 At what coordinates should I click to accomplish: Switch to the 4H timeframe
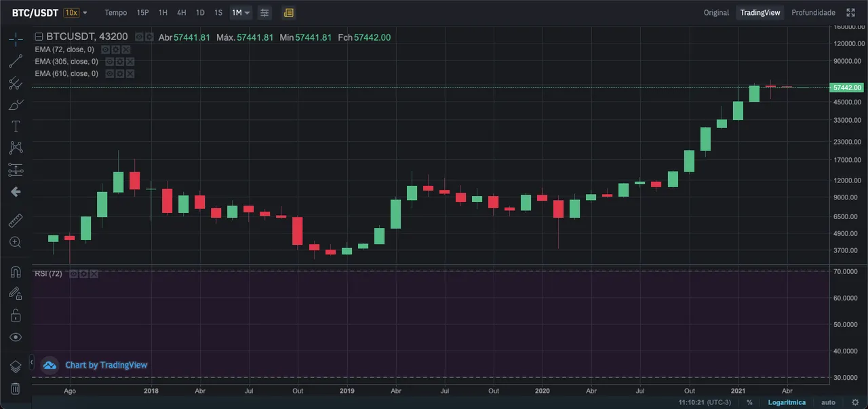pos(181,13)
